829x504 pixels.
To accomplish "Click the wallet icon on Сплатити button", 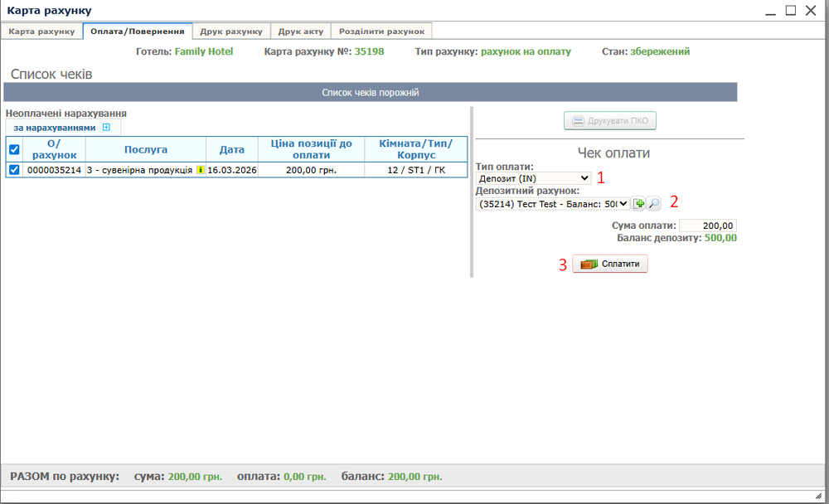I will tap(589, 264).
